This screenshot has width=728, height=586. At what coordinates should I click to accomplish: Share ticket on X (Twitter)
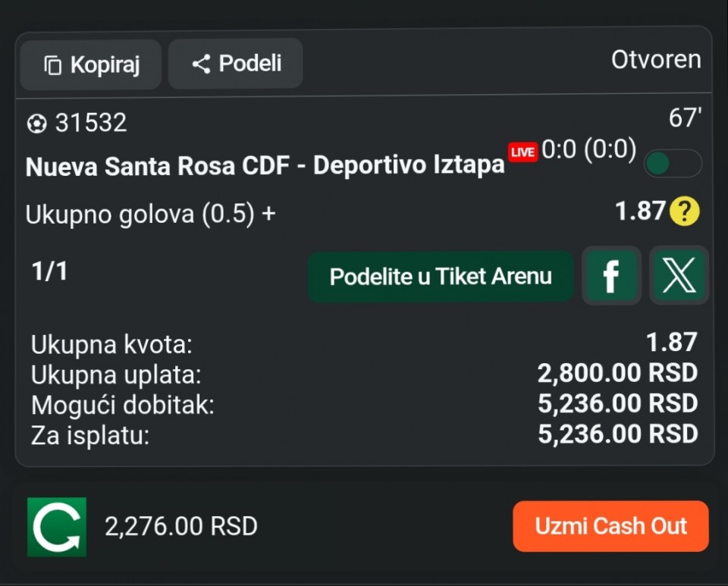pyautogui.click(x=679, y=276)
